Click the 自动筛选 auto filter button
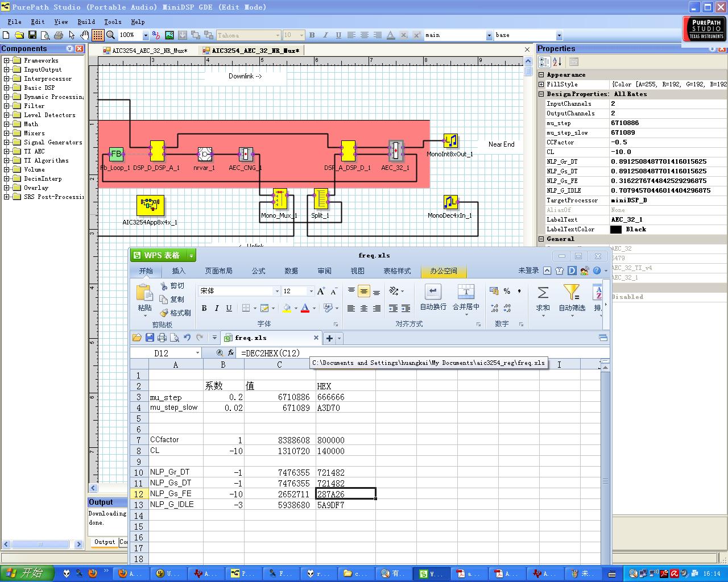Image resolution: width=728 pixels, height=582 pixels. (572, 300)
